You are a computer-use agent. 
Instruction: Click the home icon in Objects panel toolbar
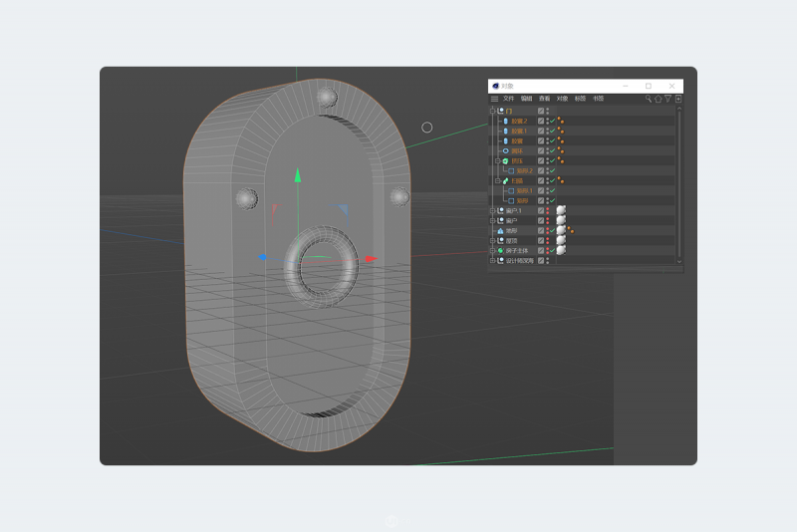point(659,99)
